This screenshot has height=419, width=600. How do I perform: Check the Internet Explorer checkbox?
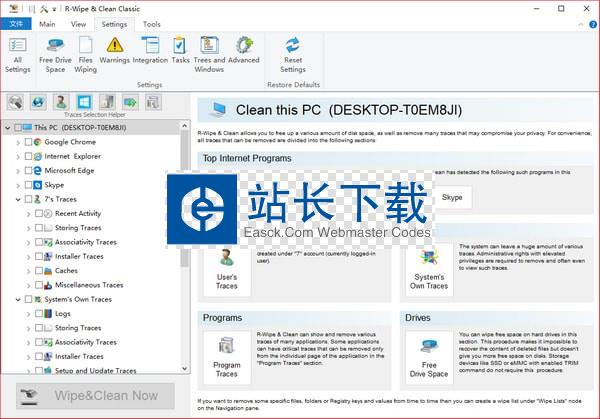tap(28, 156)
